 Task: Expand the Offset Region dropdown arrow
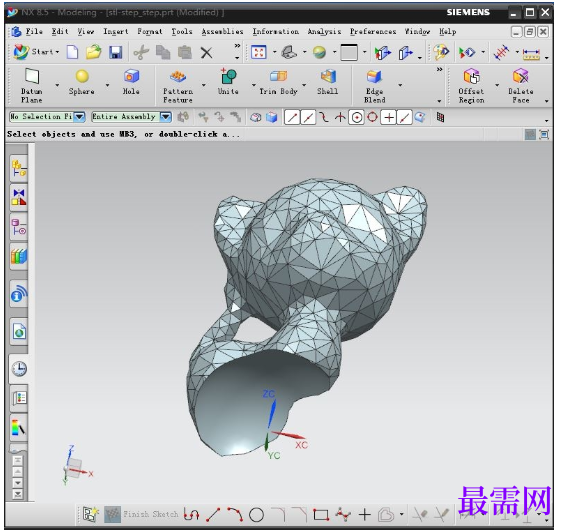pos(497,85)
